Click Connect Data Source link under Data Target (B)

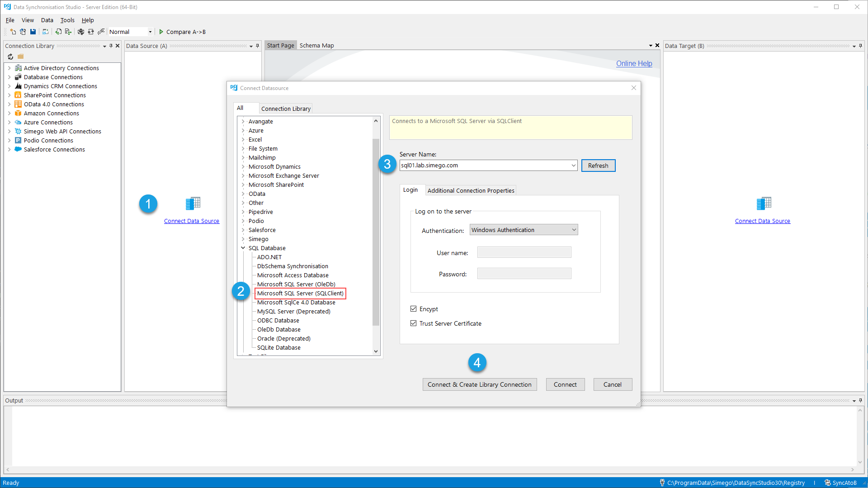click(762, 221)
